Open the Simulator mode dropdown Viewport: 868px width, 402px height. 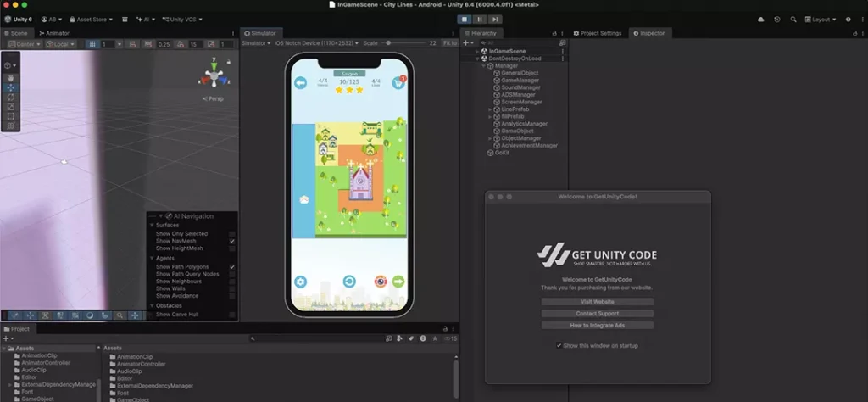tap(256, 43)
